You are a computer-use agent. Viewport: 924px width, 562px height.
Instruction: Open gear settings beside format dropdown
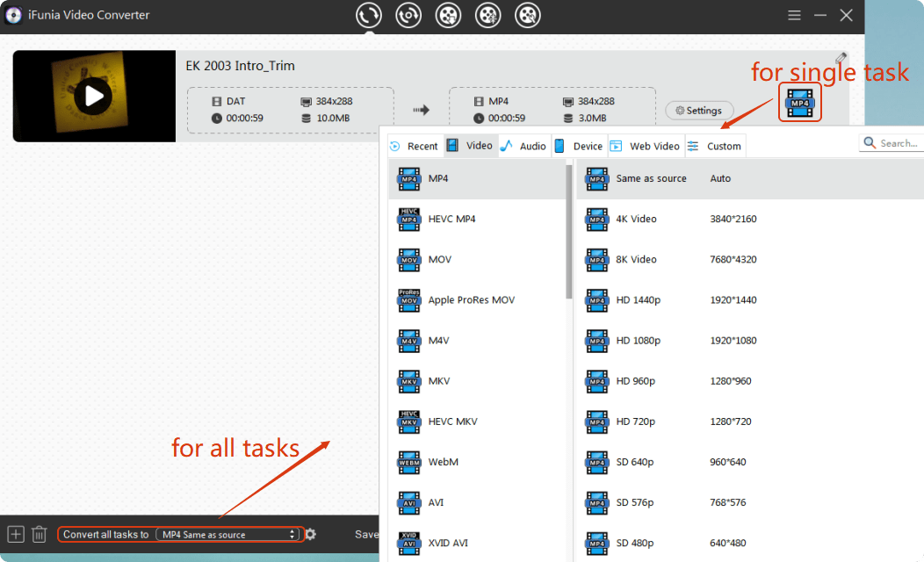pyautogui.click(x=310, y=534)
